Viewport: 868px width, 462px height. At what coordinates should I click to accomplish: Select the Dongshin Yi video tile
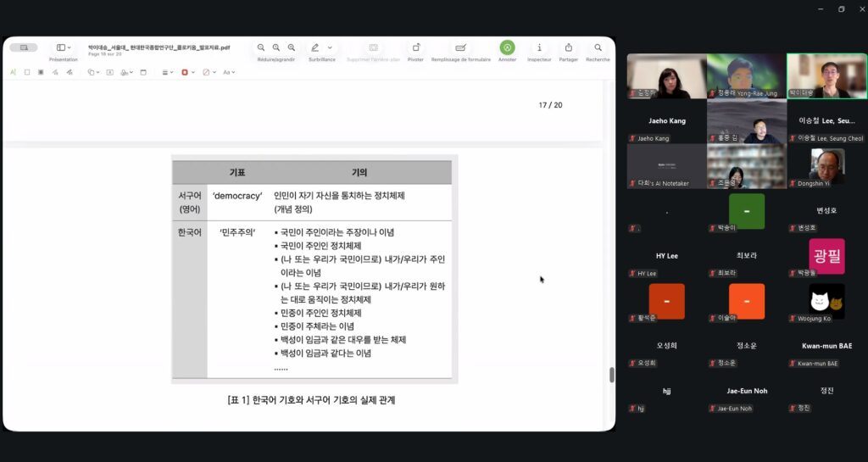click(827, 166)
